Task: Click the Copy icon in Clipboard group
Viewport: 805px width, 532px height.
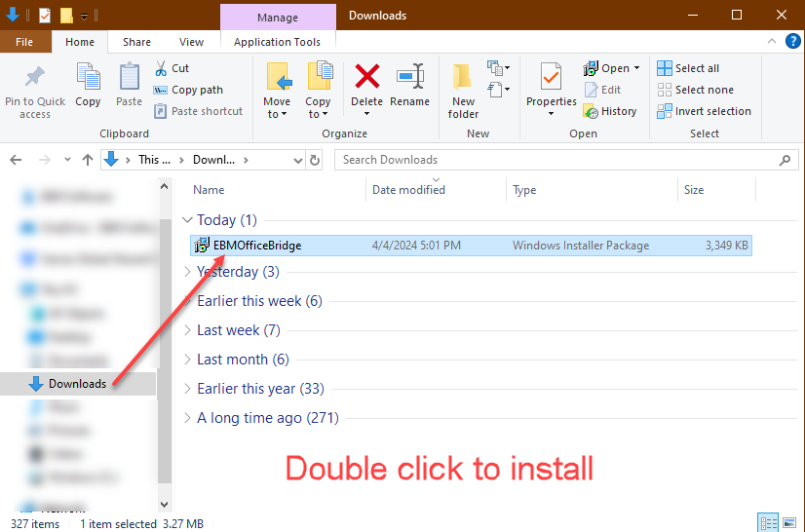Action: (x=88, y=77)
